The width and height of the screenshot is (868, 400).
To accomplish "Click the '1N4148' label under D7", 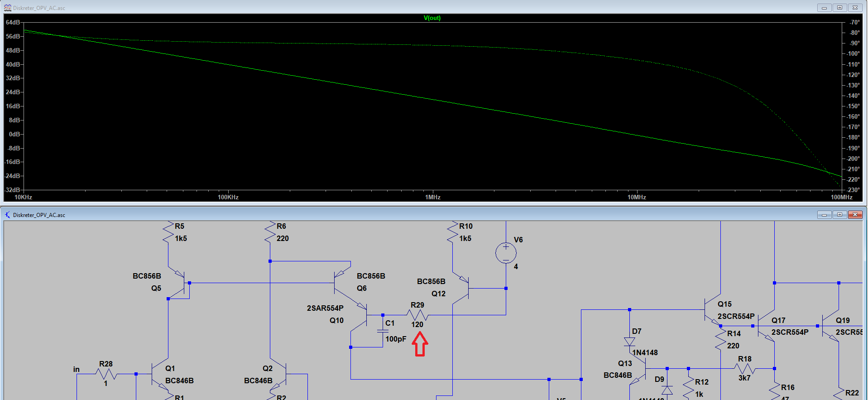I will [645, 352].
